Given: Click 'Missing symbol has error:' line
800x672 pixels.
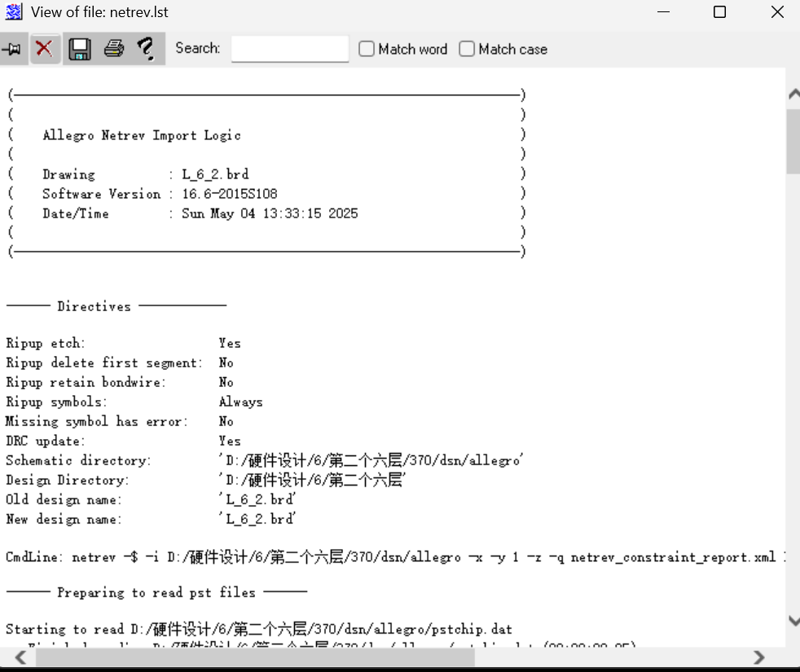Looking at the screenshot, I should pos(120,421).
